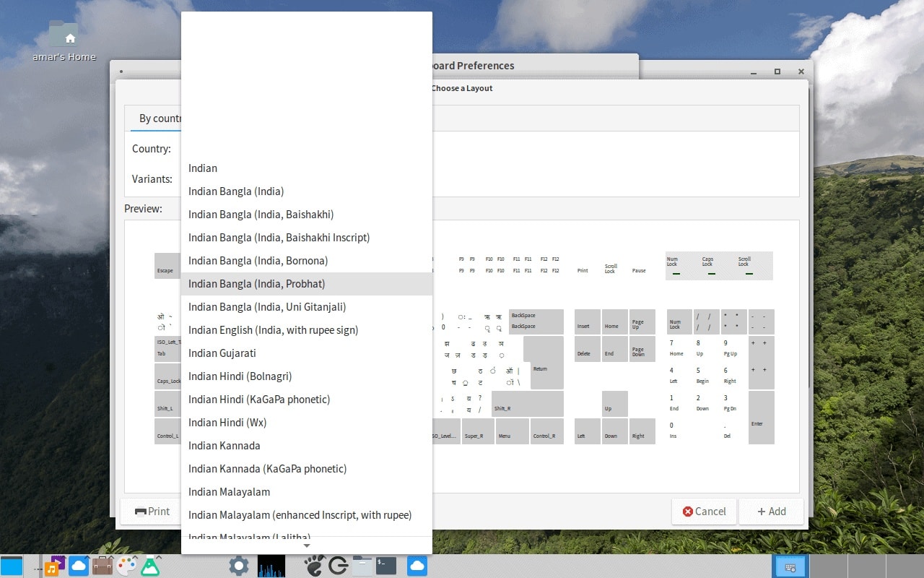
Task: Click the right cloud icon beside the terminal
Action: coord(417,566)
